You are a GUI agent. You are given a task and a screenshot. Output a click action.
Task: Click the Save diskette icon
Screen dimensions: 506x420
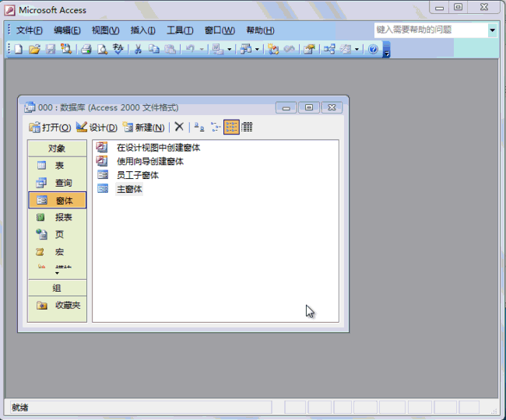pyautogui.click(x=51, y=49)
